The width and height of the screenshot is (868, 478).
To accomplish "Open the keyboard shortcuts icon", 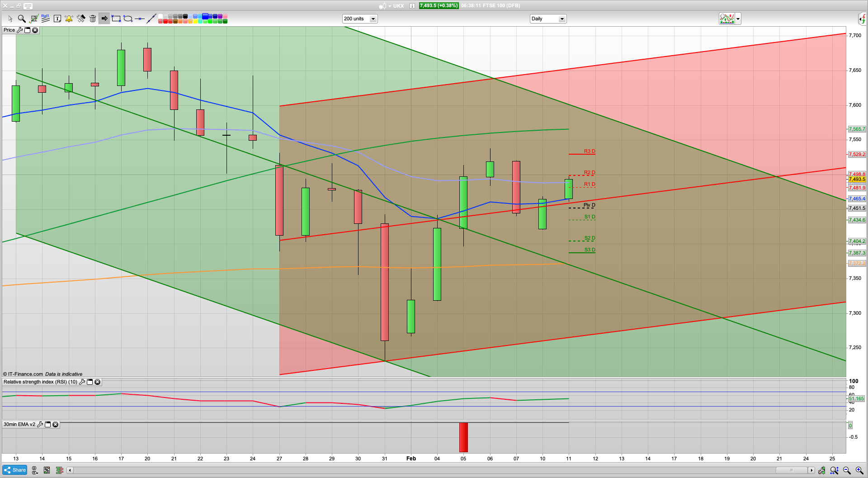I will click(x=28, y=6).
